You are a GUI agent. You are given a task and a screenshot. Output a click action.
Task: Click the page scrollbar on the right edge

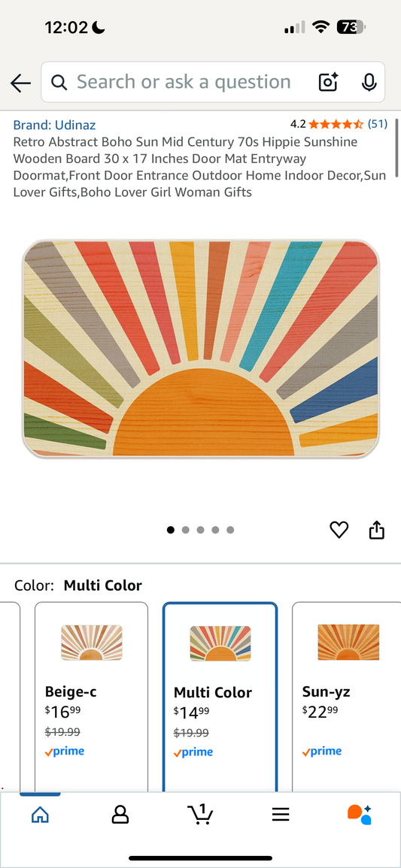click(397, 148)
